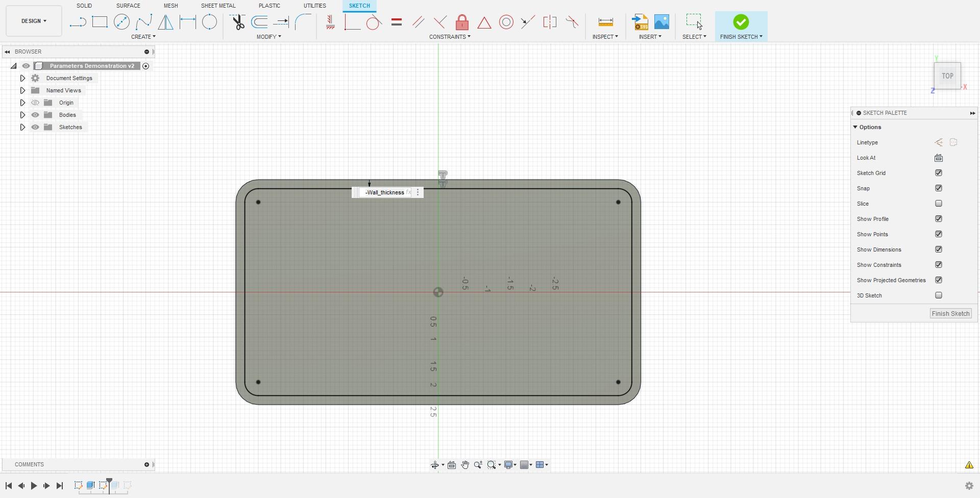This screenshot has height=498, width=980.
Task: Disable the Show Profile checkbox
Action: point(939,218)
